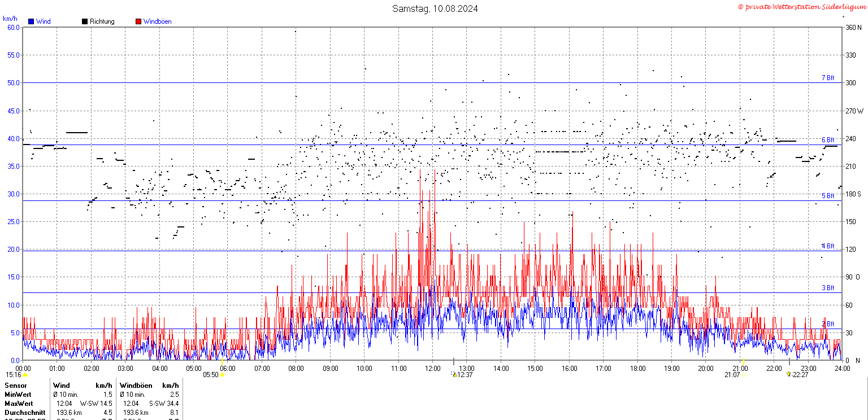868x420 pixels.
Task: Click the Durchschnitt row label in table
Action: pyautogui.click(x=25, y=413)
